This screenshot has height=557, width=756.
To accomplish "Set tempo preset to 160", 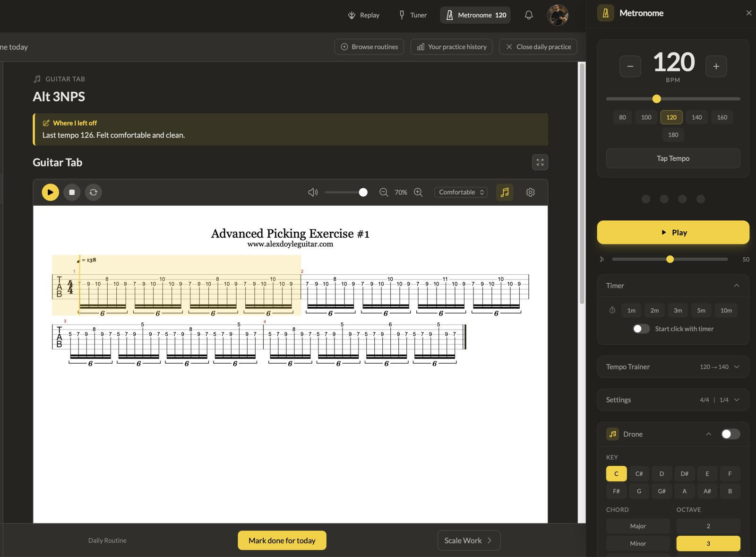I will (x=722, y=117).
